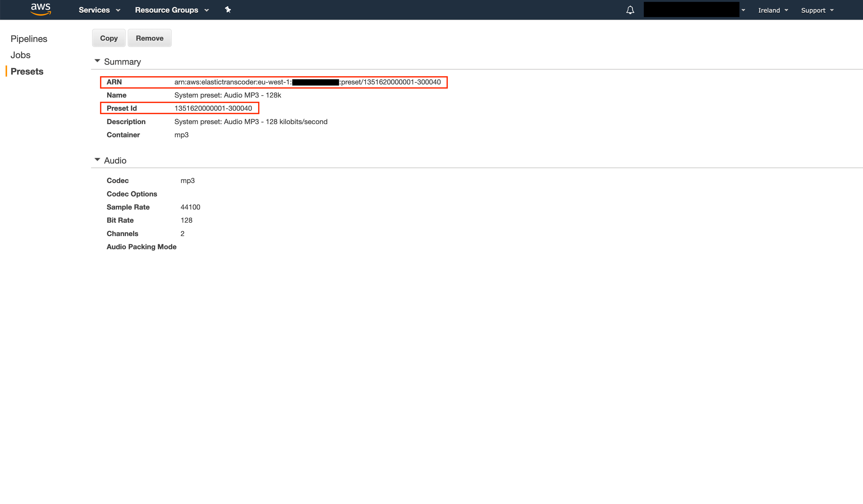Click the pushpin shortcut icon
Image resolution: width=863 pixels, height=504 pixels.
(x=228, y=10)
